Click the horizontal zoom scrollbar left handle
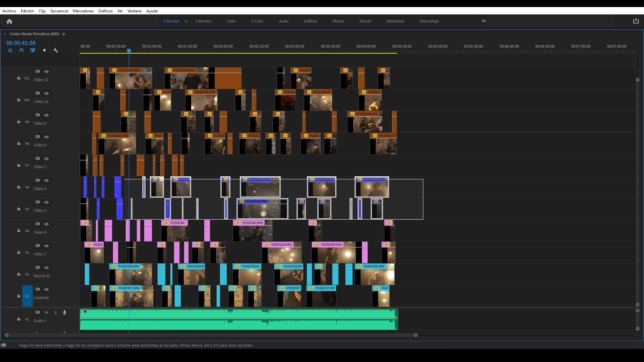Image resolution: width=644 pixels, height=362 pixels. (x=7, y=335)
